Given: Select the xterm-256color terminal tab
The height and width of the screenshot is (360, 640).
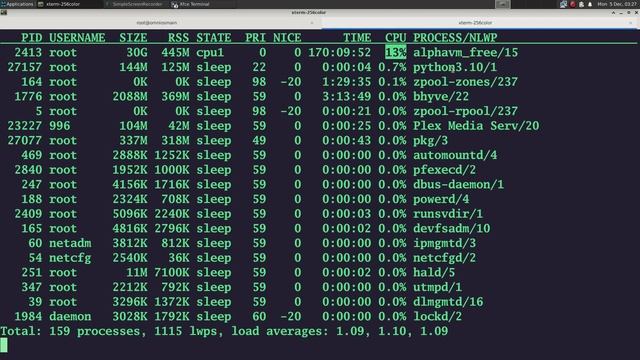Looking at the screenshot, I should coord(476,23).
